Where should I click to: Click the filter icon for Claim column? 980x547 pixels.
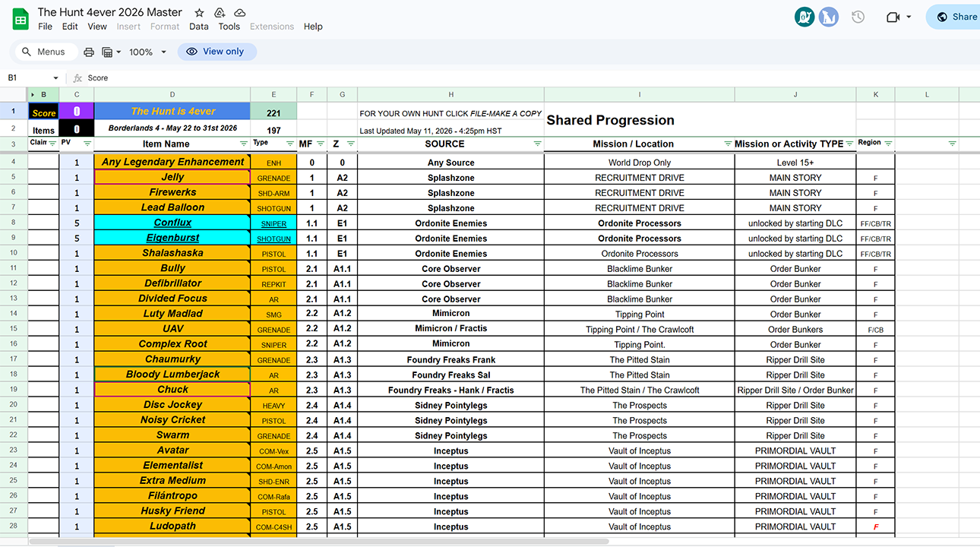pos(52,144)
